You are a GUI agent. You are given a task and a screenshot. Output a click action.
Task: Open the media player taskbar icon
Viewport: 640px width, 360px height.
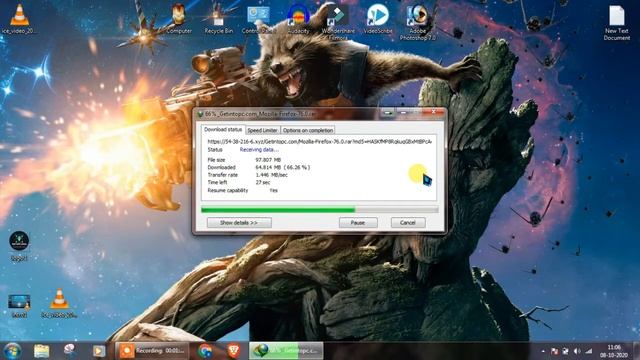pos(98,351)
